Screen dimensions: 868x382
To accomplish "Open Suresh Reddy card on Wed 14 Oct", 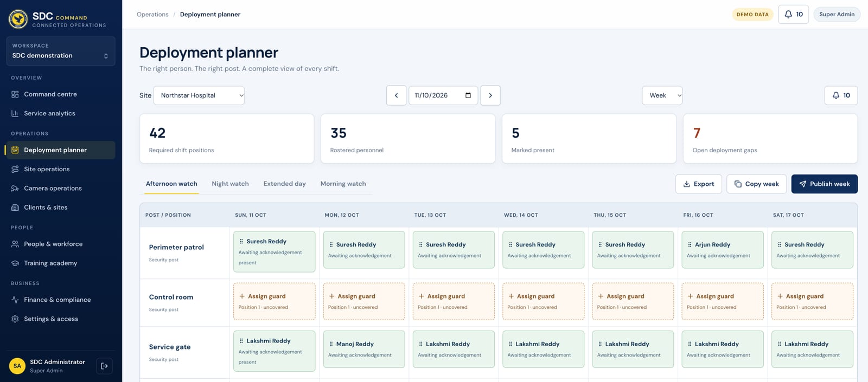I will [x=544, y=250].
